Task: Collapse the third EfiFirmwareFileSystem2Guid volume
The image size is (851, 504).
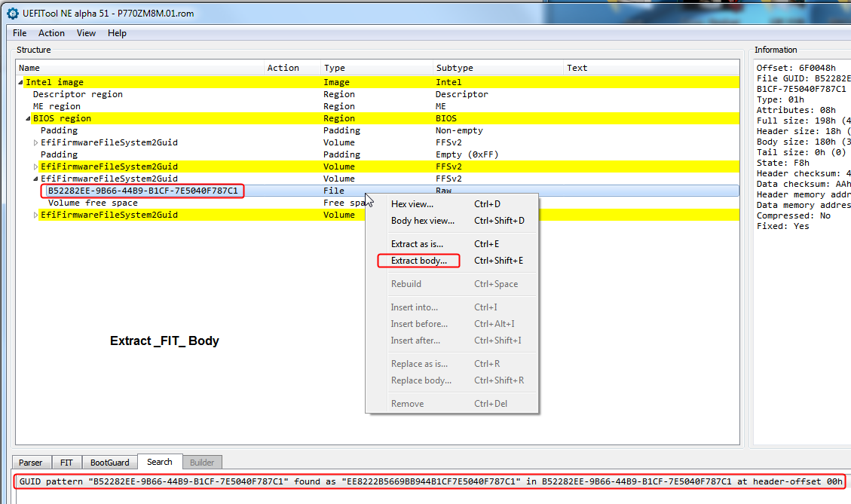Action: pyautogui.click(x=36, y=179)
